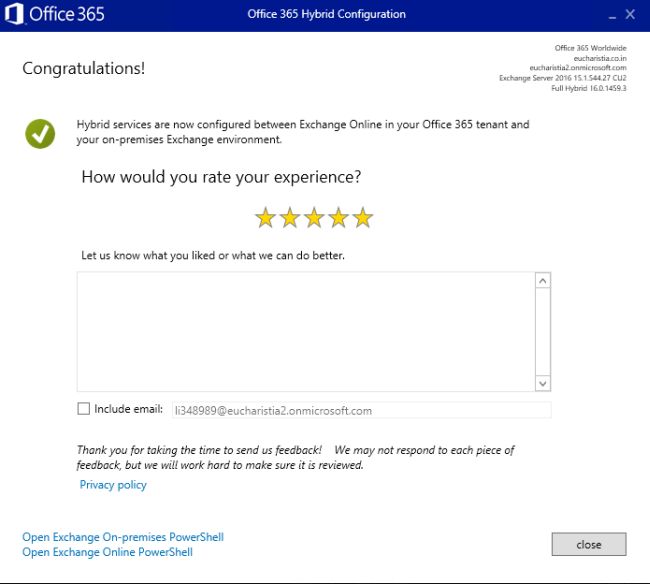The image size is (650, 584).
Task: Click the feedback box scroll up arrow
Action: pos(543,281)
